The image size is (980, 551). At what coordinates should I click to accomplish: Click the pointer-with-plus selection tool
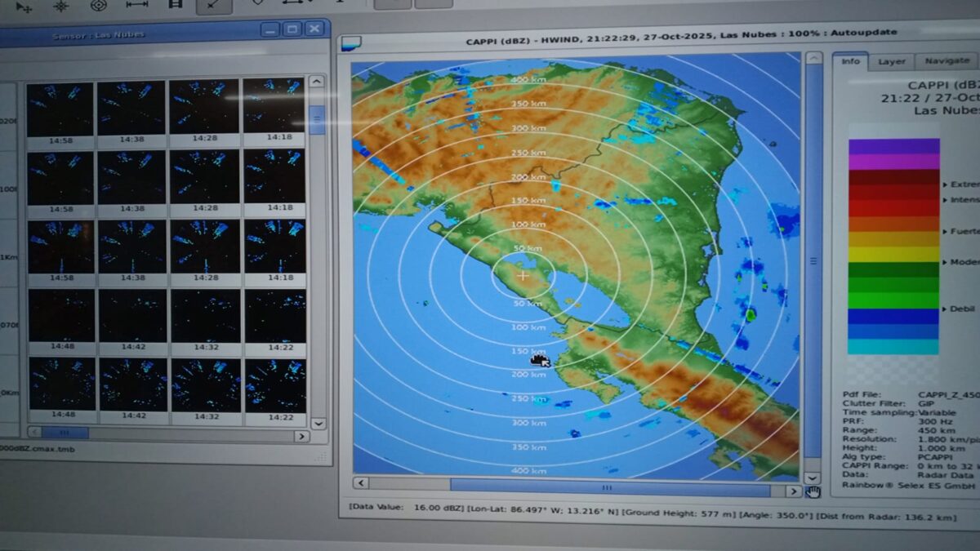point(24,7)
